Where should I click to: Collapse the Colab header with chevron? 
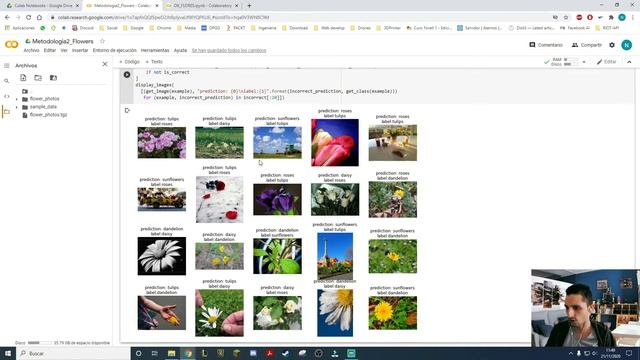tap(629, 62)
